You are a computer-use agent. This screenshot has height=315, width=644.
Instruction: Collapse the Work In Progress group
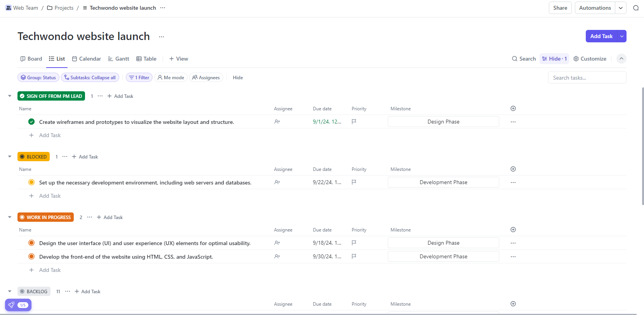tap(10, 217)
